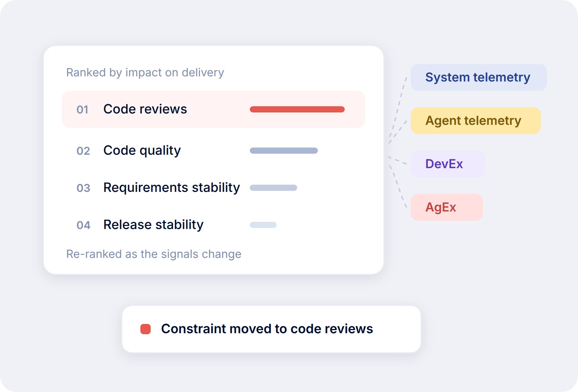Open the System telemetry tag
This screenshot has width=578, height=392.
point(479,77)
